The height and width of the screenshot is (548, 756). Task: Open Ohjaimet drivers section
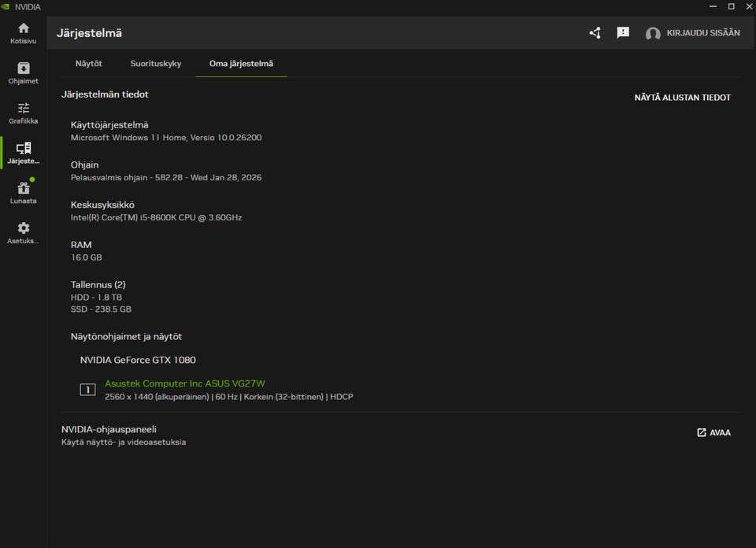(x=24, y=69)
